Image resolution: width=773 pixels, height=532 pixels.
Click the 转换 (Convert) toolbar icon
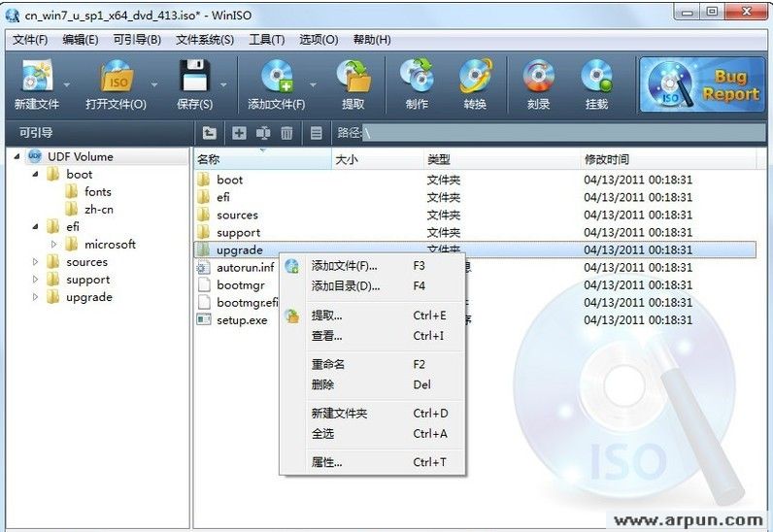(x=475, y=78)
